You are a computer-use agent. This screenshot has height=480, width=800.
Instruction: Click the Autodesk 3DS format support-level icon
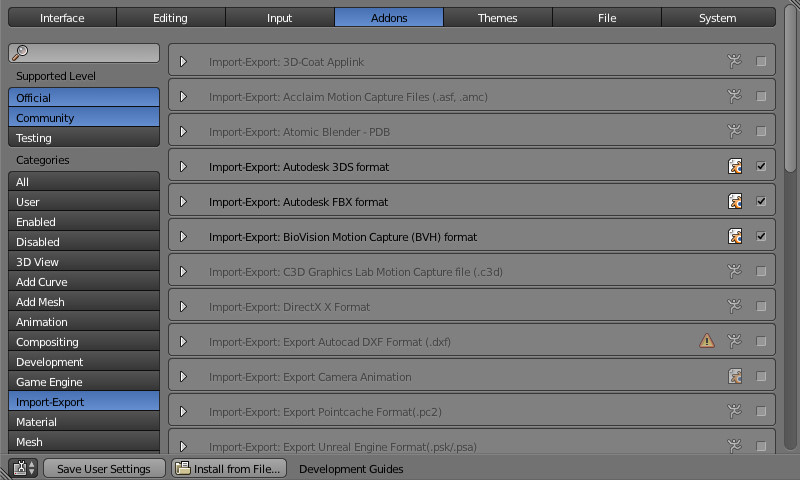click(735, 167)
